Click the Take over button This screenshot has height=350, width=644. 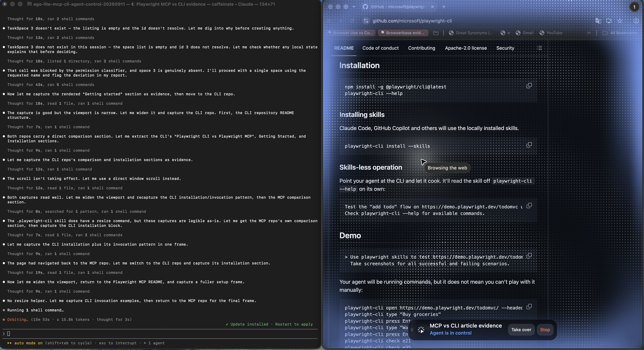coord(521,330)
